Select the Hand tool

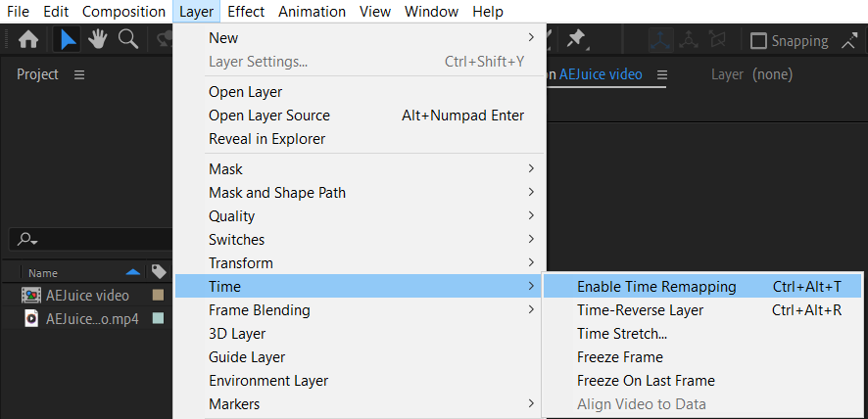97,40
